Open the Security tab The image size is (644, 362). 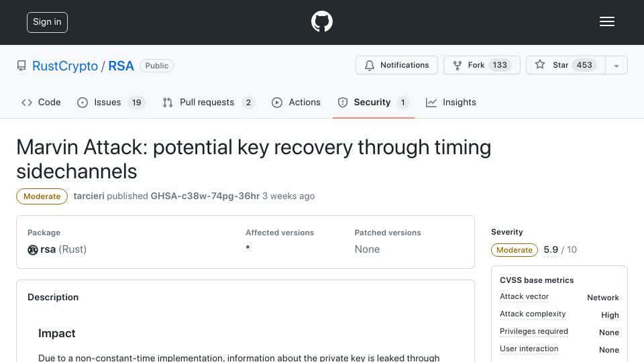374,102
